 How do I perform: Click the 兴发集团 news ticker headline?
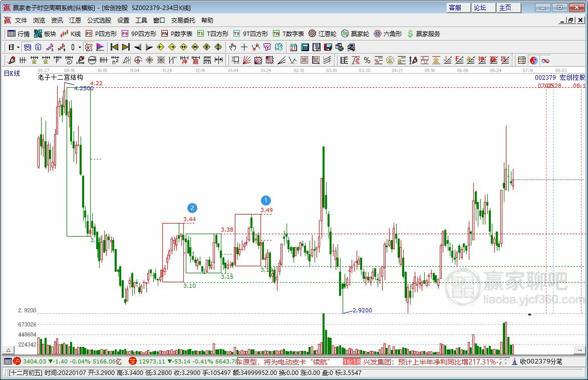coord(432,361)
